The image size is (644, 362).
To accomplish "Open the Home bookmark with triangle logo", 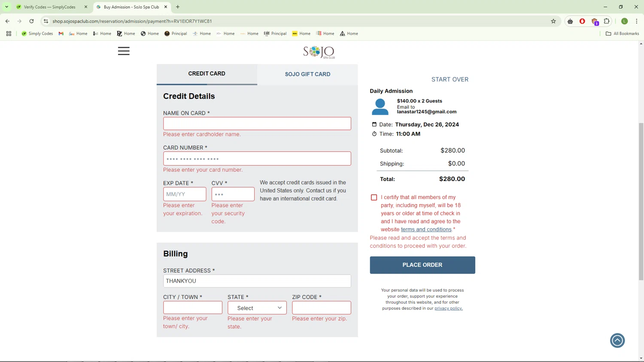I will [349, 33].
